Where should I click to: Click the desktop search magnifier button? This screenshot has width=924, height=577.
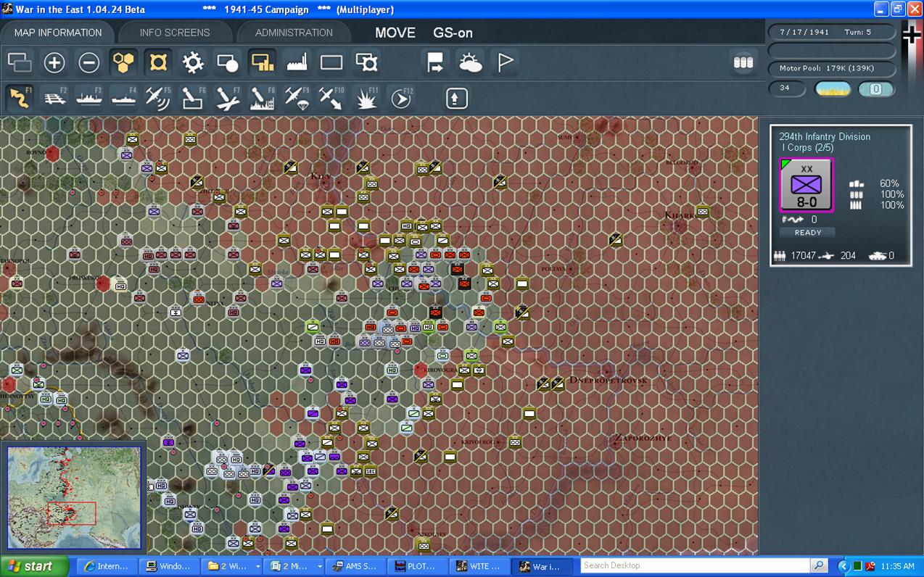(x=819, y=566)
